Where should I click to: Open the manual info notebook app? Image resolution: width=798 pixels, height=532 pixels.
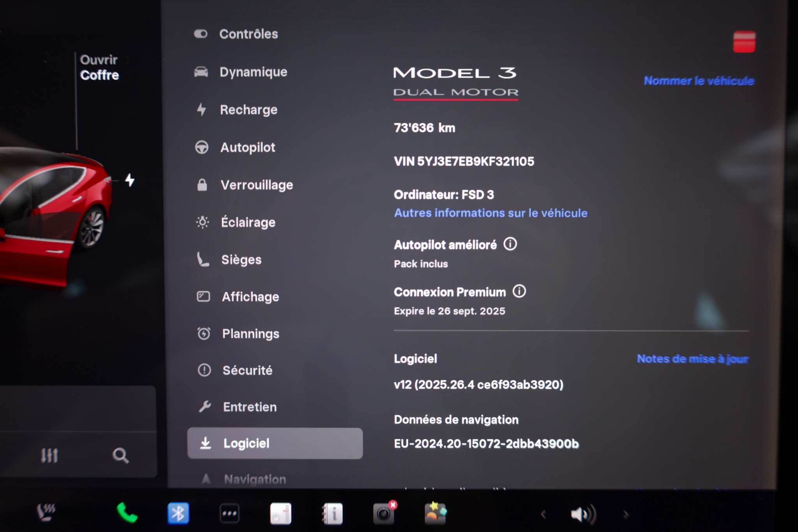click(x=332, y=514)
